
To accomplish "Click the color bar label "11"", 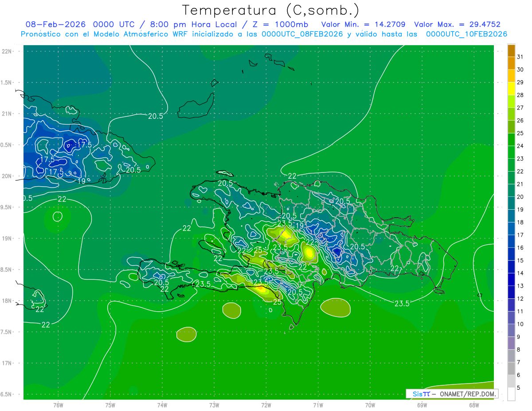I will pos(520,311).
